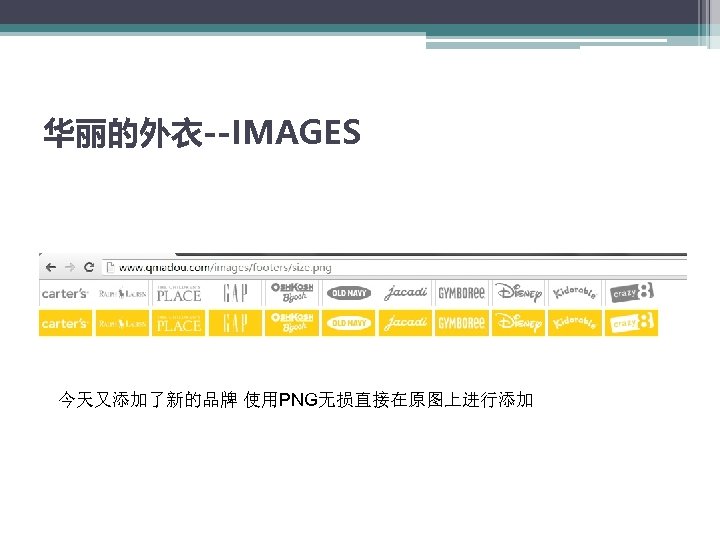The width and height of the screenshot is (720, 540).
Task: Click the yellow Crazy 8 logo
Action: coord(632,323)
